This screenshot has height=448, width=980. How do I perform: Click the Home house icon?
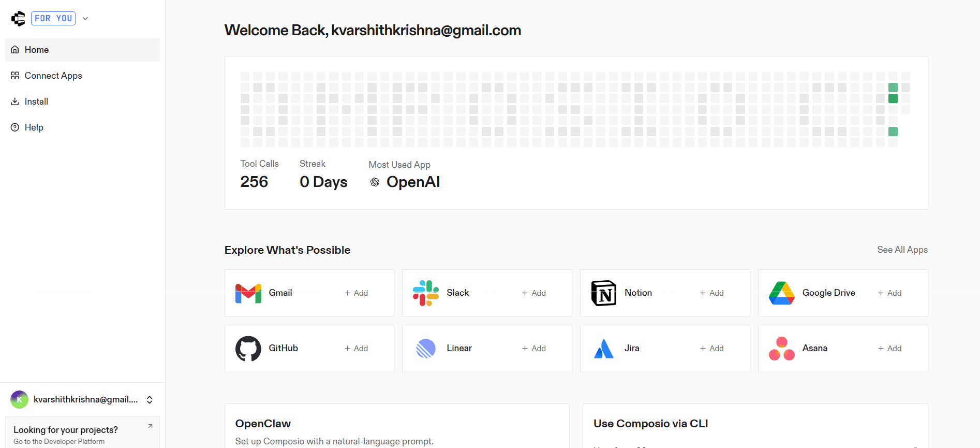15,50
